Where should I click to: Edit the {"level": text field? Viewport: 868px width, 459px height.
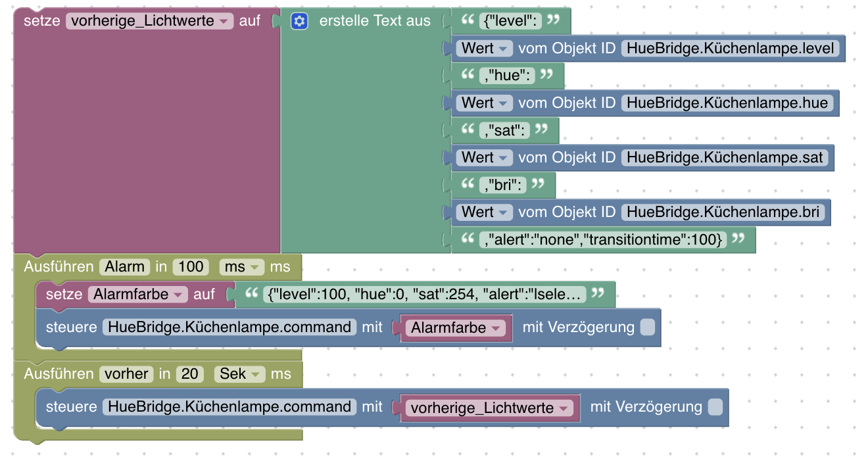510,21
